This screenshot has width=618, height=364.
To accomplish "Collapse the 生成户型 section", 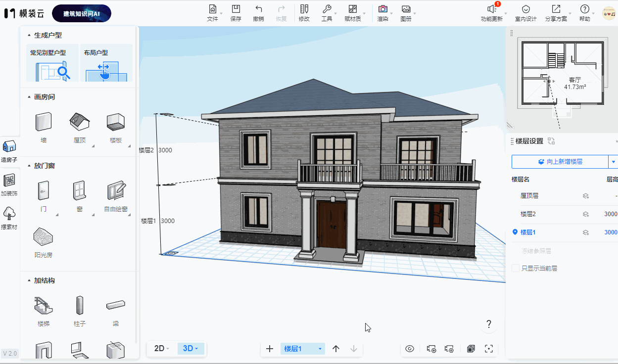I will coord(29,36).
